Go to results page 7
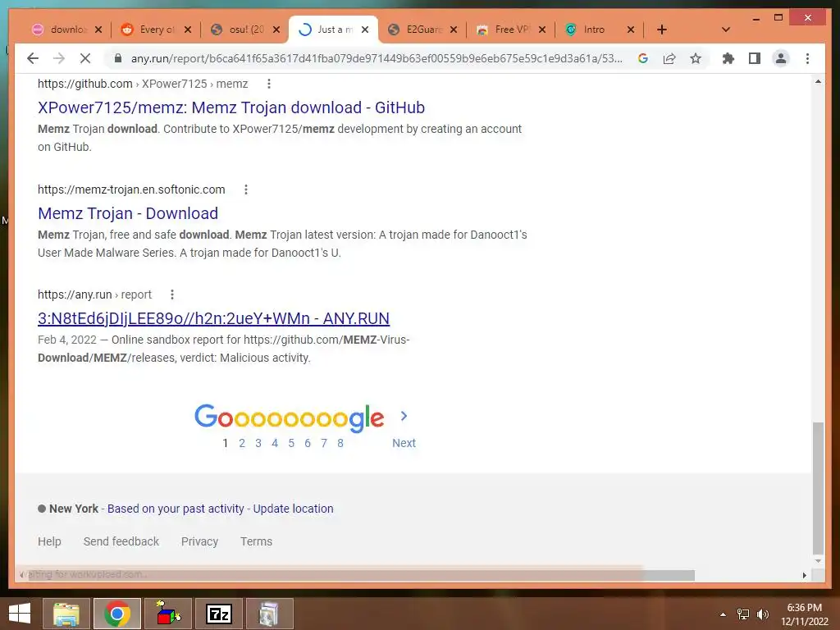This screenshot has width=840, height=630. point(324,443)
